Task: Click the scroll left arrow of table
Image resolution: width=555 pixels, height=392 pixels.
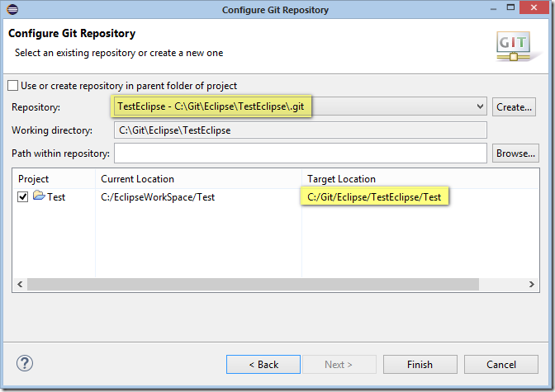Action: tap(20, 284)
